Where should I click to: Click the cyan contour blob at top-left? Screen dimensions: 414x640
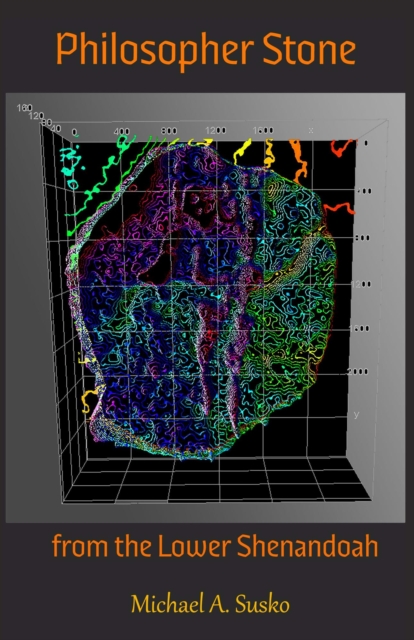(x=71, y=164)
